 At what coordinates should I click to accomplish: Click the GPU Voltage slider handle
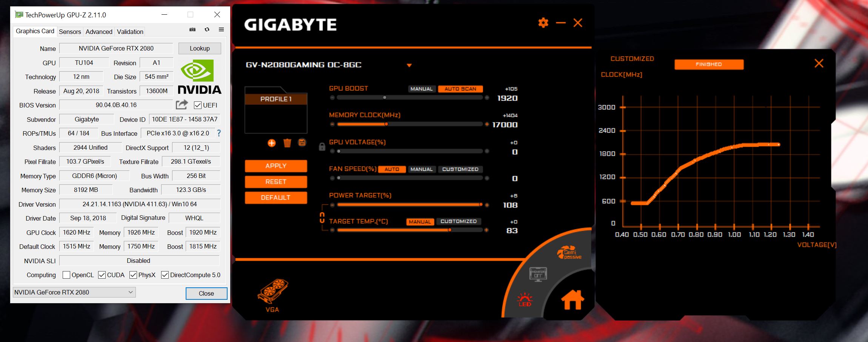point(339,151)
